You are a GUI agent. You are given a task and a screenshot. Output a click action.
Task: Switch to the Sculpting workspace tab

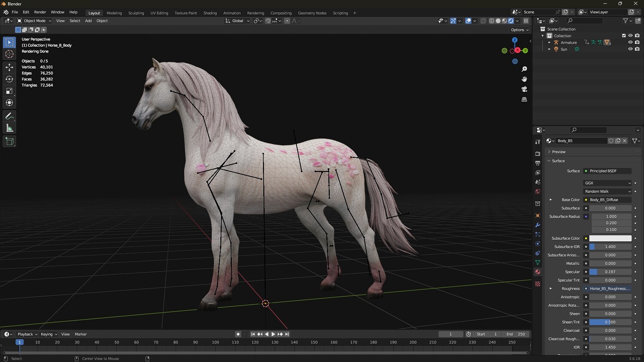136,13
